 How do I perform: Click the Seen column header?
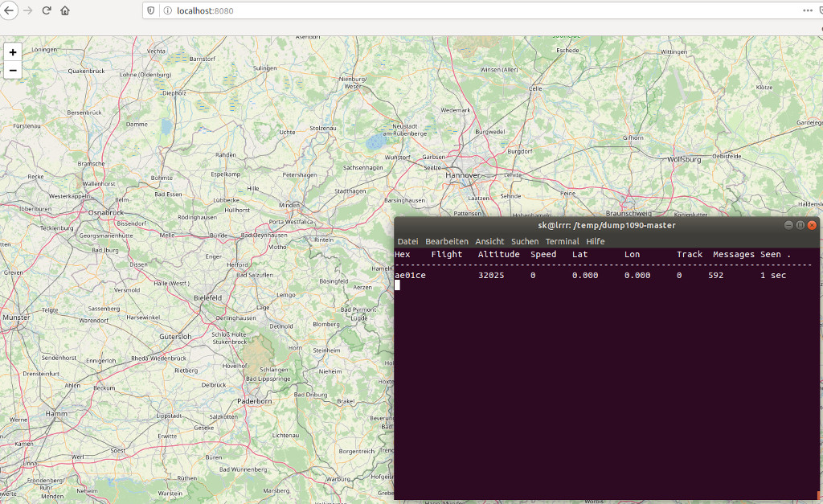click(771, 254)
